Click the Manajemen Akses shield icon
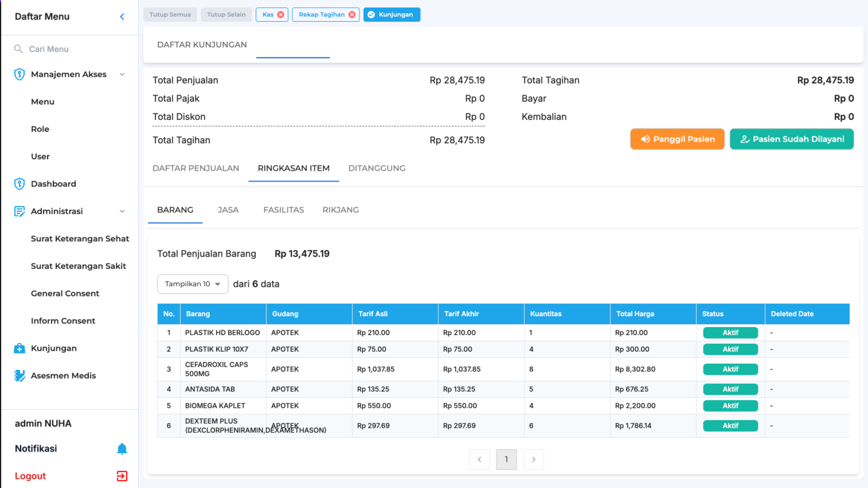This screenshot has height=488, width=868. (x=20, y=74)
